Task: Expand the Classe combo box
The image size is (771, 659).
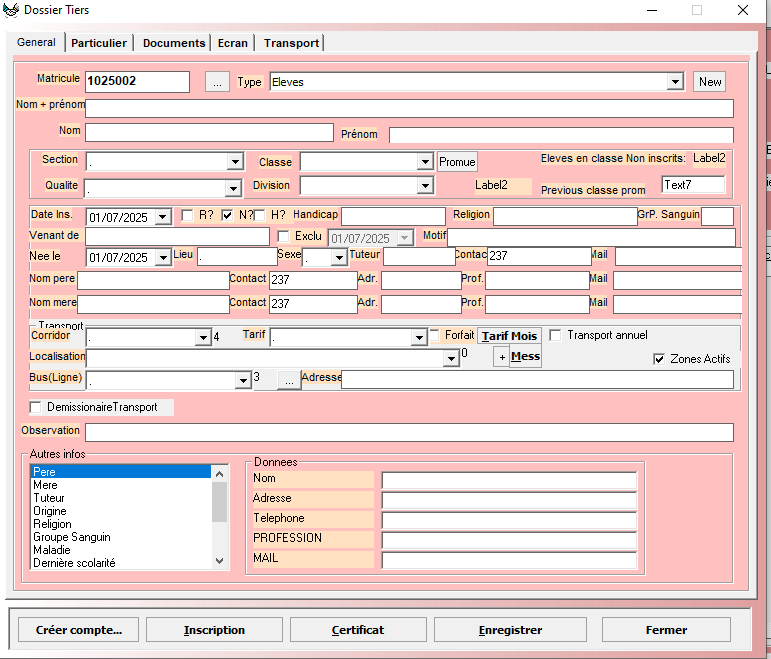Action: pyautogui.click(x=424, y=162)
